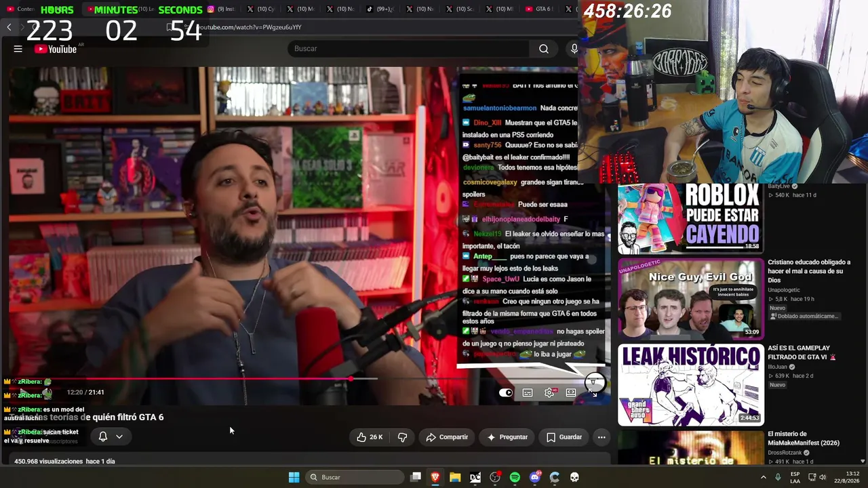Click inside the YouTube Buscar search field
Viewport: 868px width, 488px height.
[408, 49]
